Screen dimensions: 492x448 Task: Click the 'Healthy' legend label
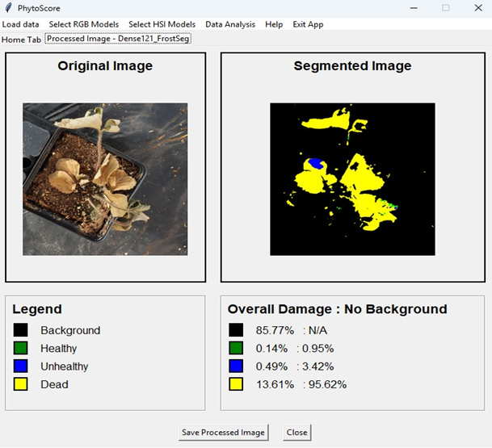59,348
